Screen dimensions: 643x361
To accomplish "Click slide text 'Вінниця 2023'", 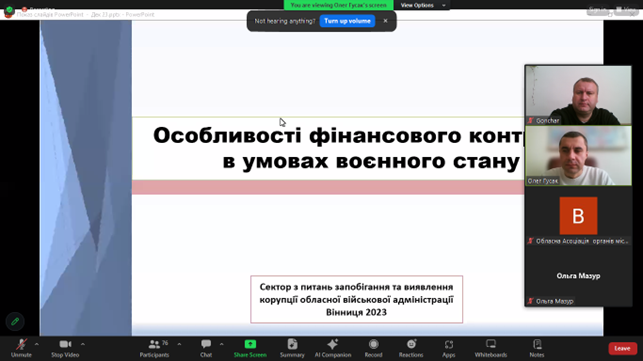I will [x=356, y=313].
